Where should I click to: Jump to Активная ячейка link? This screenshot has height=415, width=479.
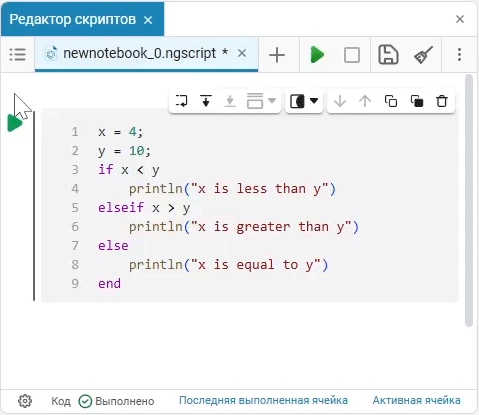click(416, 400)
